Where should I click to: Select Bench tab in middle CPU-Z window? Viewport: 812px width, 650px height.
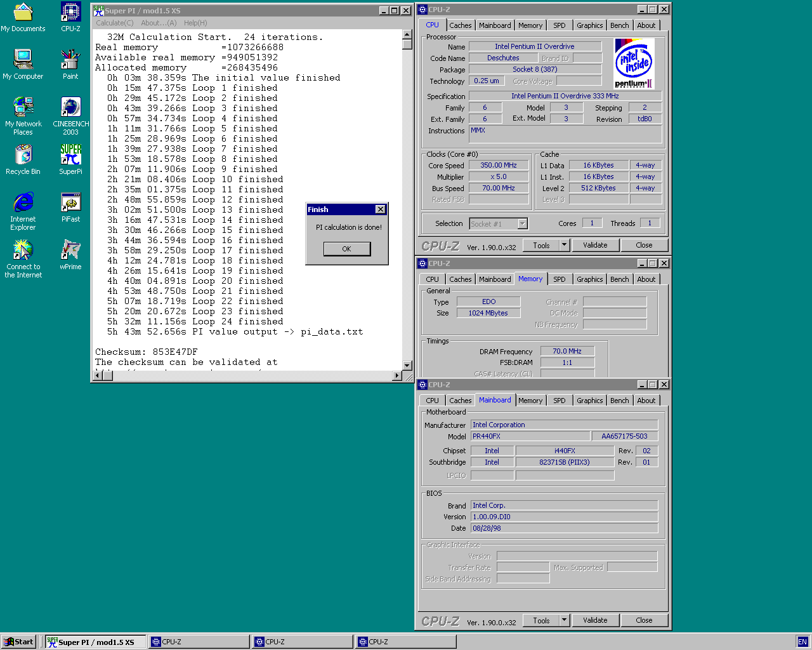620,279
